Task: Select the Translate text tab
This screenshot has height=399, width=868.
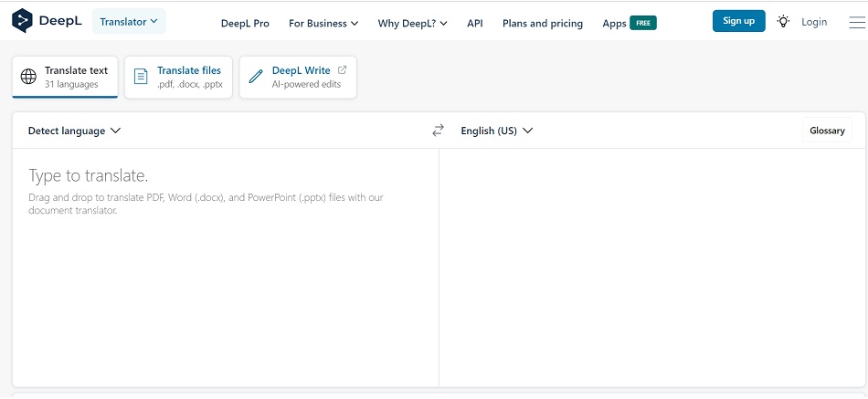Action: 65,77
